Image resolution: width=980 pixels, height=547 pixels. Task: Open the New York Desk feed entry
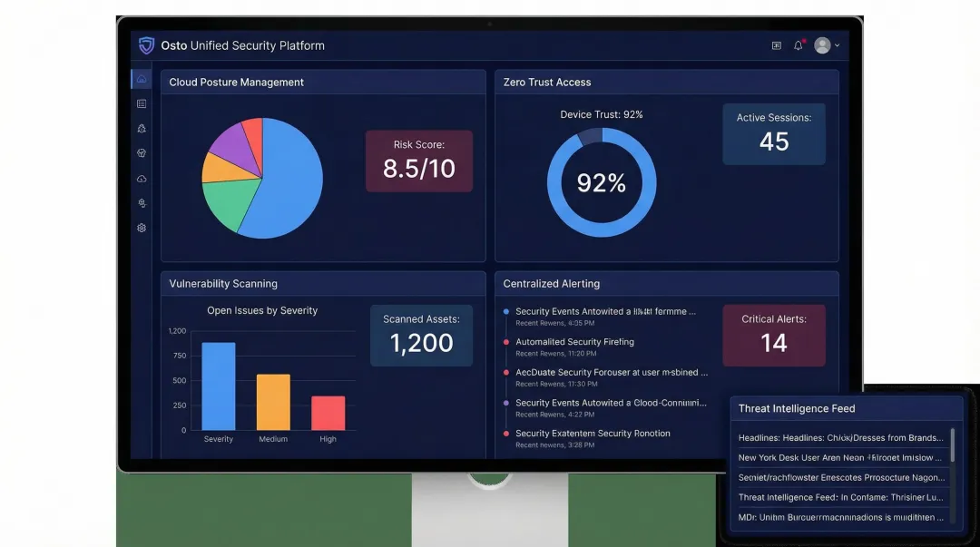click(839, 457)
